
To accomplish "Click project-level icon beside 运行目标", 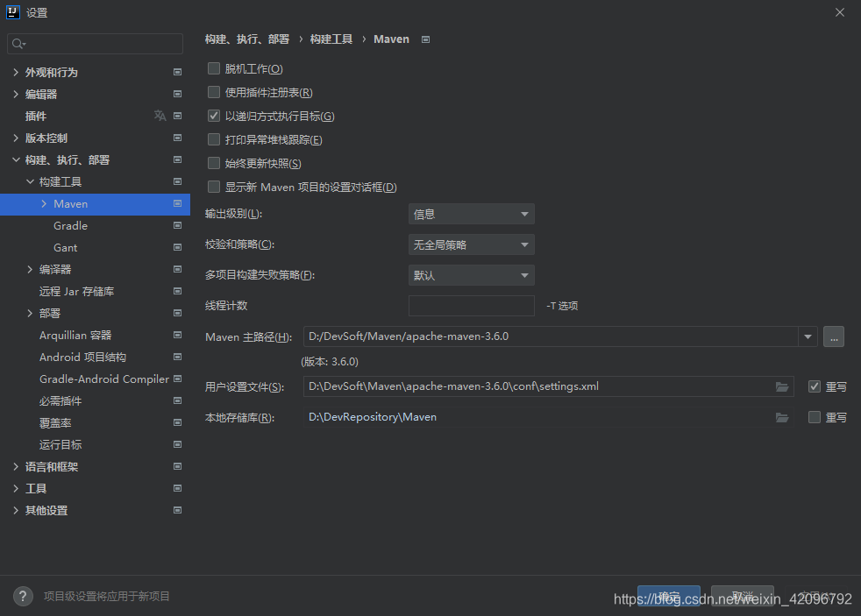I will (x=177, y=444).
